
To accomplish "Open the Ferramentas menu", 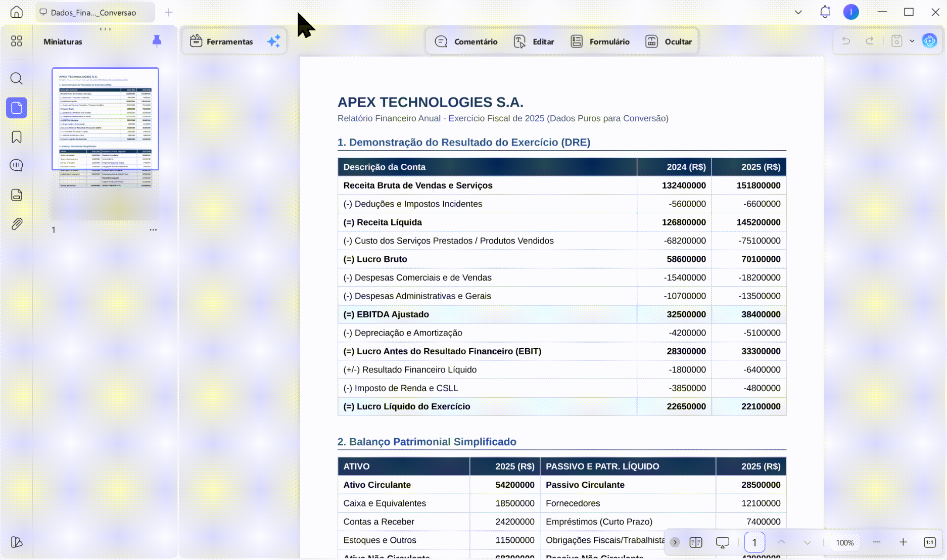I will pyautogui.click(x=222, y=41).
